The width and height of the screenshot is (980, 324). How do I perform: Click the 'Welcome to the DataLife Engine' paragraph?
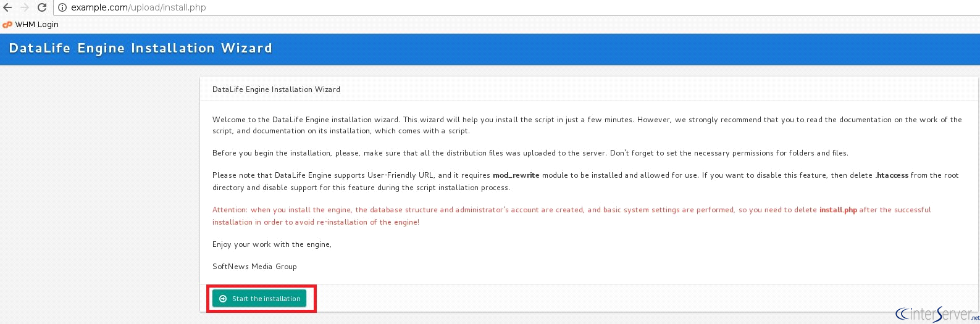[x=587, y=125]
